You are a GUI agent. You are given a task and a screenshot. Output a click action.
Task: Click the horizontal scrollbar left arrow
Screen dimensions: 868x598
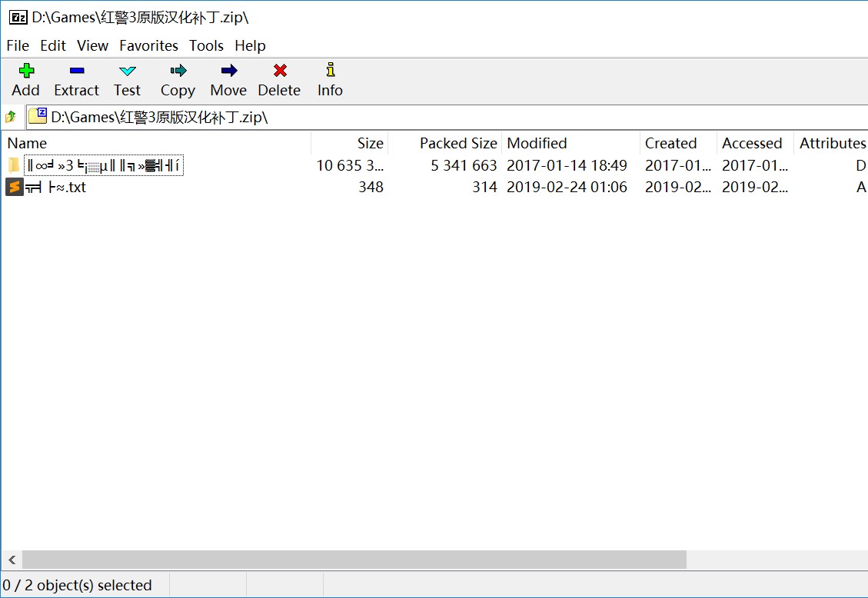pos(12,560)
